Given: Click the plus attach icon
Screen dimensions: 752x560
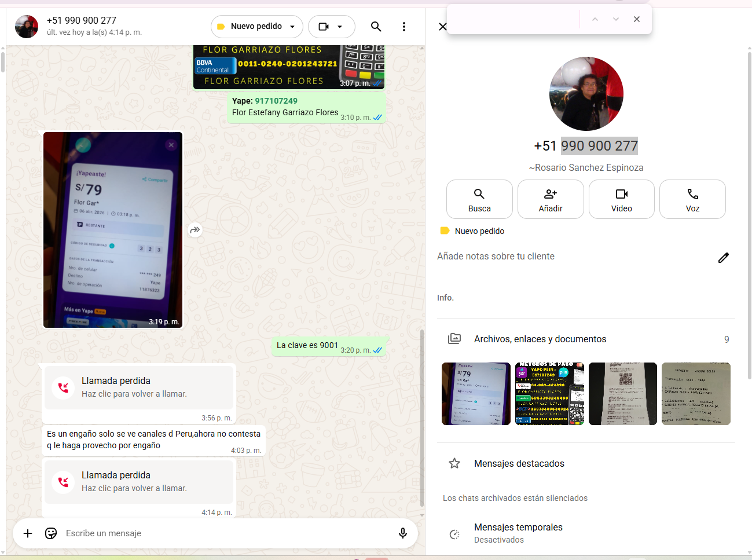Looking at the screenshot, I should coord(28,533).
